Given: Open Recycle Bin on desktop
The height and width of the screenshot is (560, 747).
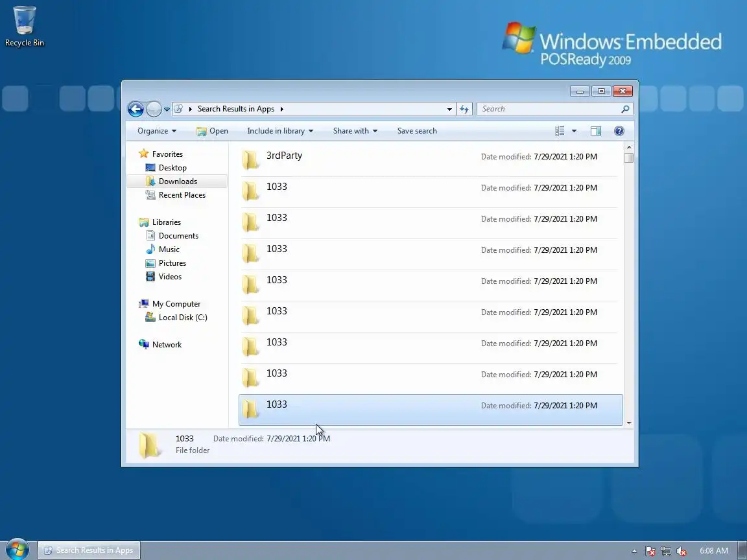Looking at the screenshot, I should (x=24, y=27).
